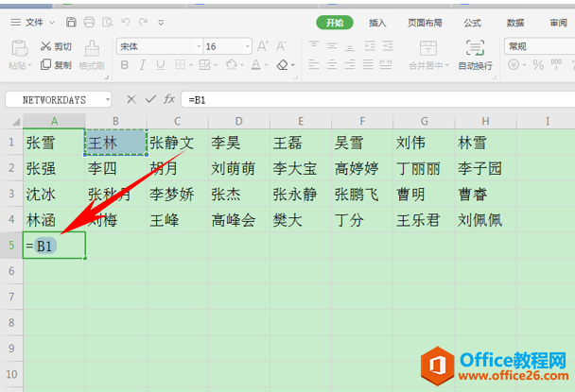
Task: Open the font size dropdown showing 16
Action: [249, 46]
